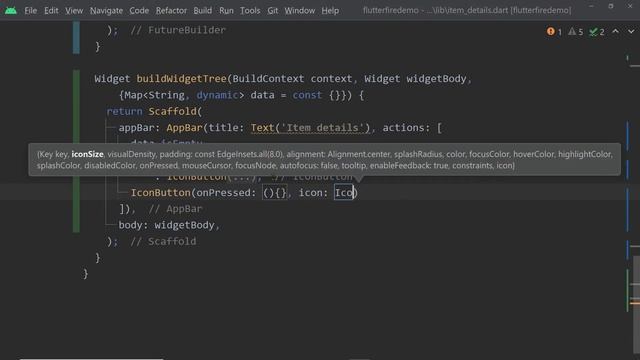Click the red error indicator showing 1

(554, 31)
